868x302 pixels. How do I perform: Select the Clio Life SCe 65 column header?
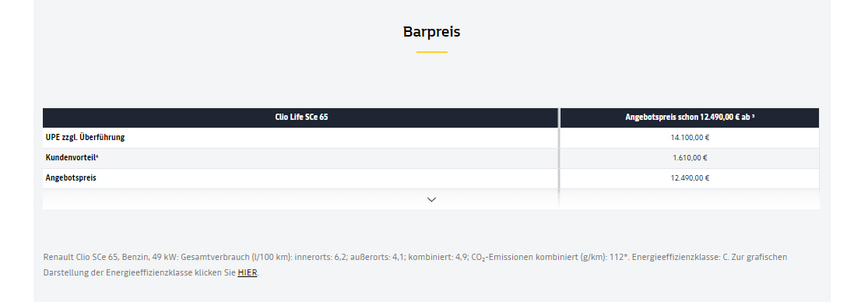click(x=301, y=118)
